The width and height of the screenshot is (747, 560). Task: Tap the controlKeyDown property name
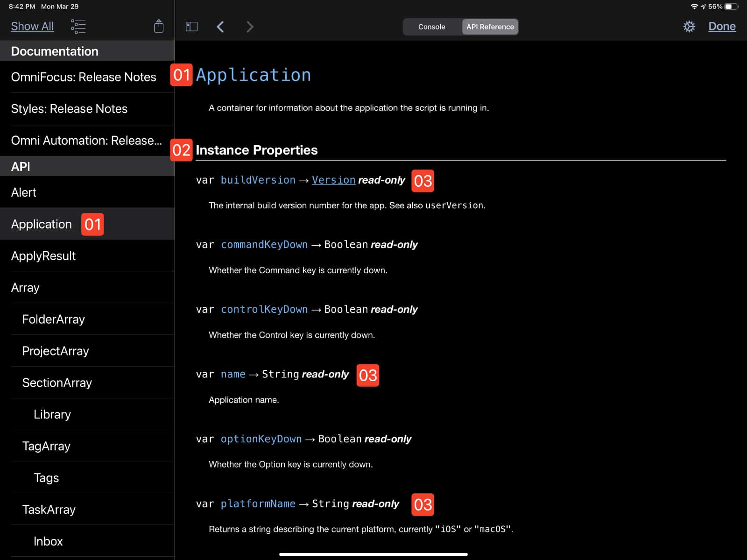pos(264,309)
